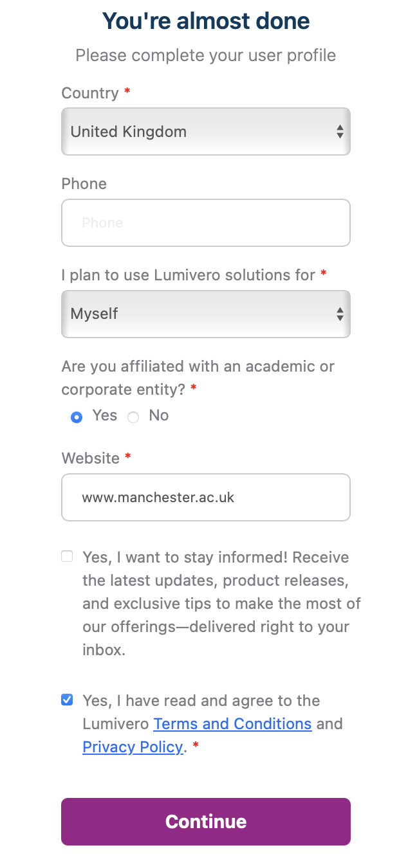Image resolution: width=417 pixels, height=868 pixels.
Task: Click the "I plan to use Lumivero solutions for" label
Action: coord(189,275)
